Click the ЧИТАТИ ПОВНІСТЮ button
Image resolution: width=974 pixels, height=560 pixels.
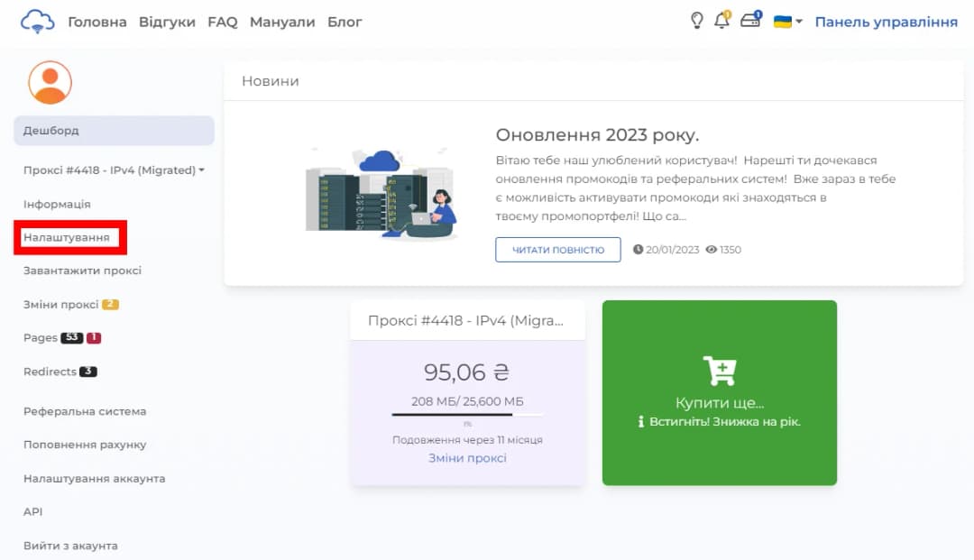556,250
